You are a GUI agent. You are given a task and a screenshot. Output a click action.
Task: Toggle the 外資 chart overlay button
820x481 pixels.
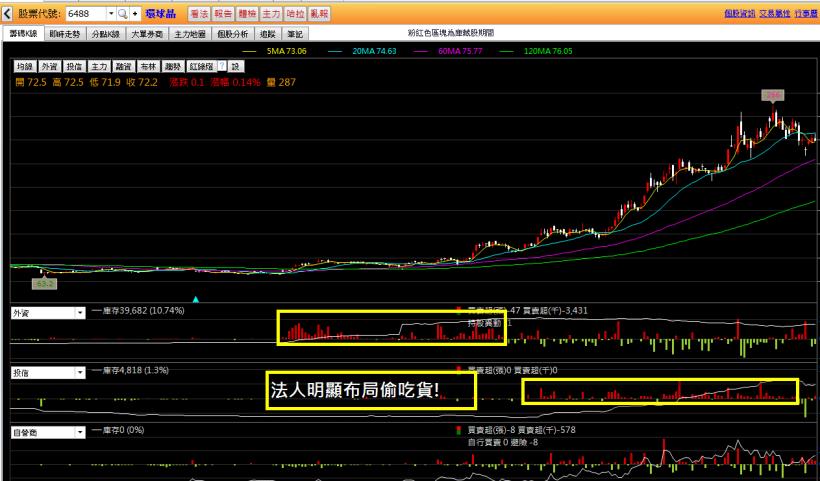(50, 66)
